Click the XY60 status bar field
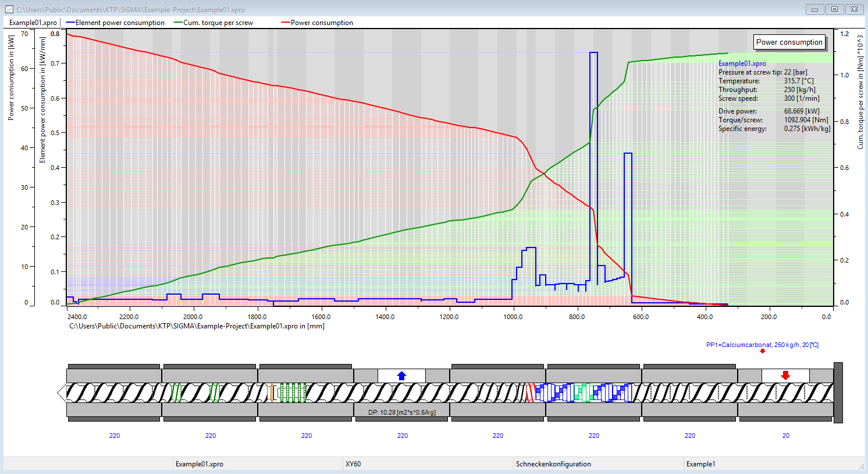Screen dimensions: 868x474 coord(353,464)
